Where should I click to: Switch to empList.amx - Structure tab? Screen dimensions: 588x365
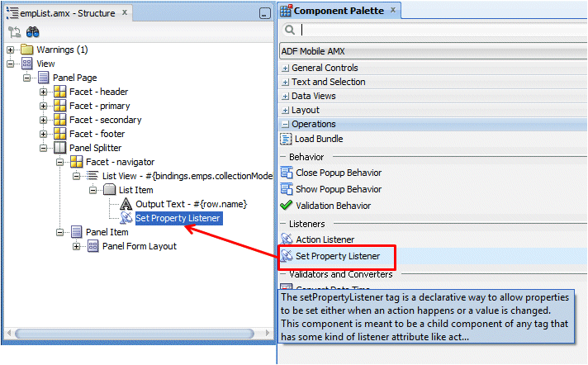pos(68,13)
